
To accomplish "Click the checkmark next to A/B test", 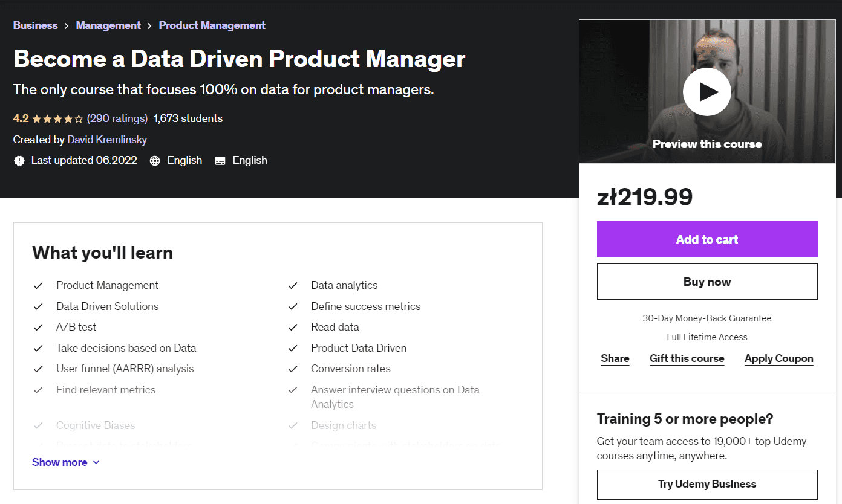I will pos(38,328).
